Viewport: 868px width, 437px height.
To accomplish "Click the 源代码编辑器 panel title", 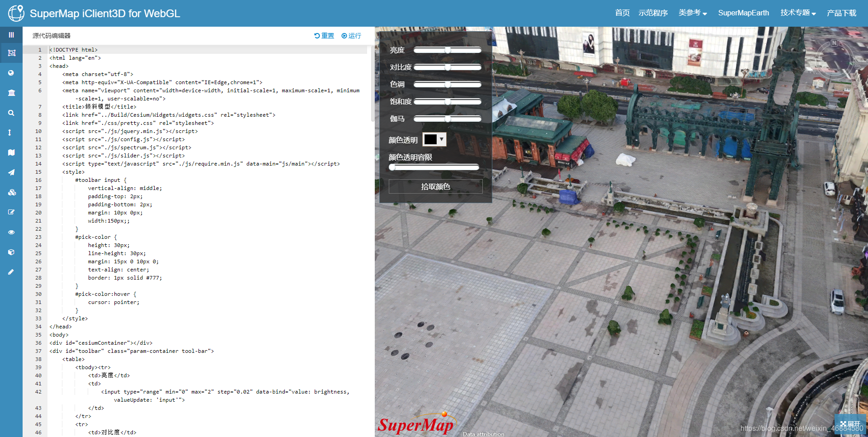I will click(x=52, y=36).
